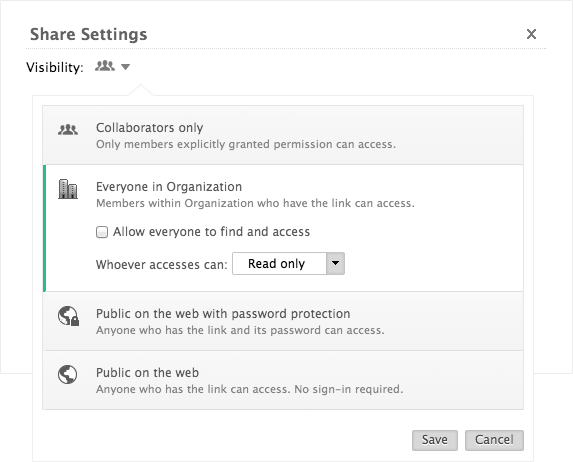The width and height of the screenshot is (573, 462).
Task: Expand the Visibility dropdown arrow
Action: [125, 67]
